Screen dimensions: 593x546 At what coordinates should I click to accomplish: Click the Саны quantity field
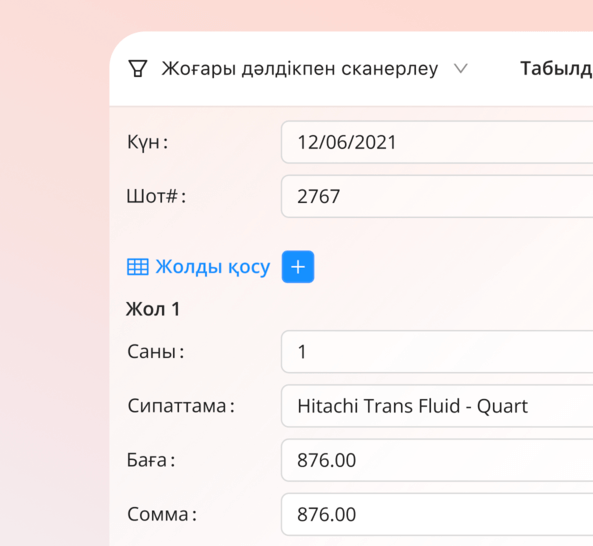coord(437,352)
